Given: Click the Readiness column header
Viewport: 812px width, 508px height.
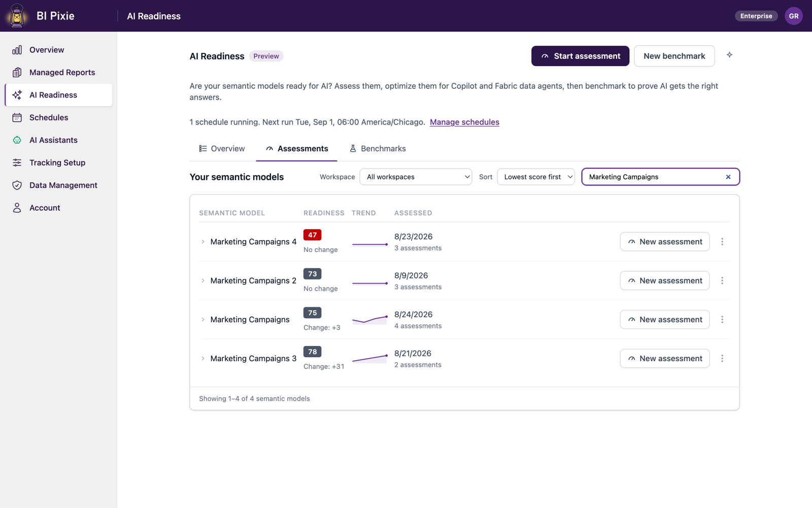Looking at the screenshot, I should (x=324, y=213).
